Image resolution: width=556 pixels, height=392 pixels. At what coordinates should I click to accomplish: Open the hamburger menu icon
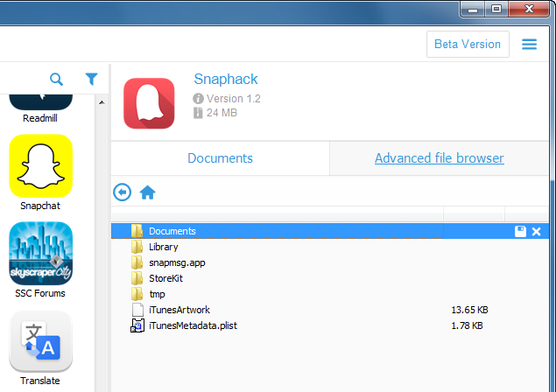point(529,45)
